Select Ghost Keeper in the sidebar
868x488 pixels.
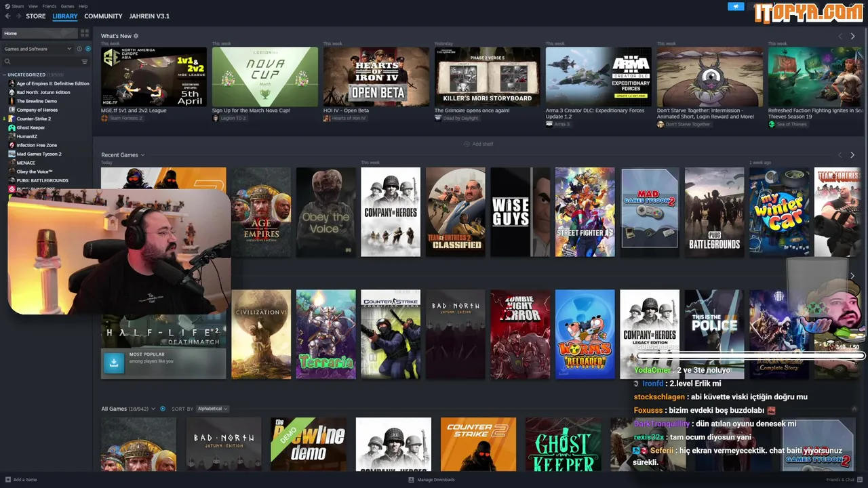[30, 127]
